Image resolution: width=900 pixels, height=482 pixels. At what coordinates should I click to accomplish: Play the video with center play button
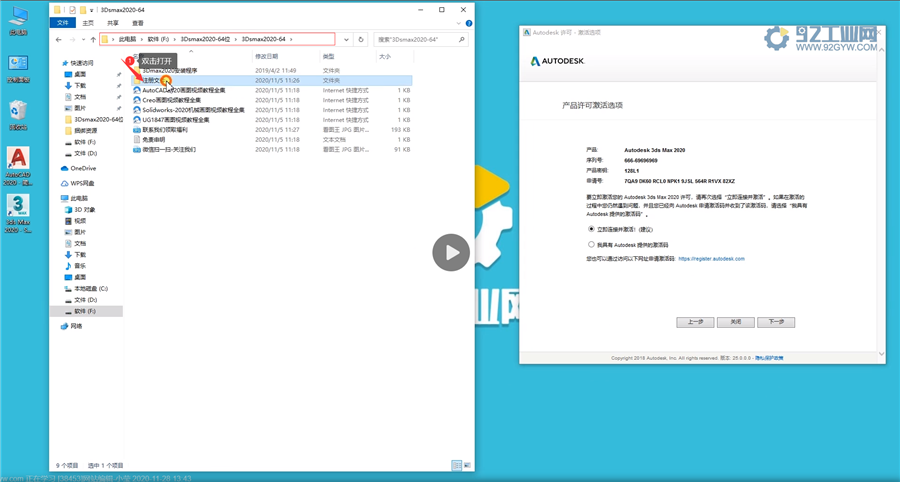pos(451,252)
